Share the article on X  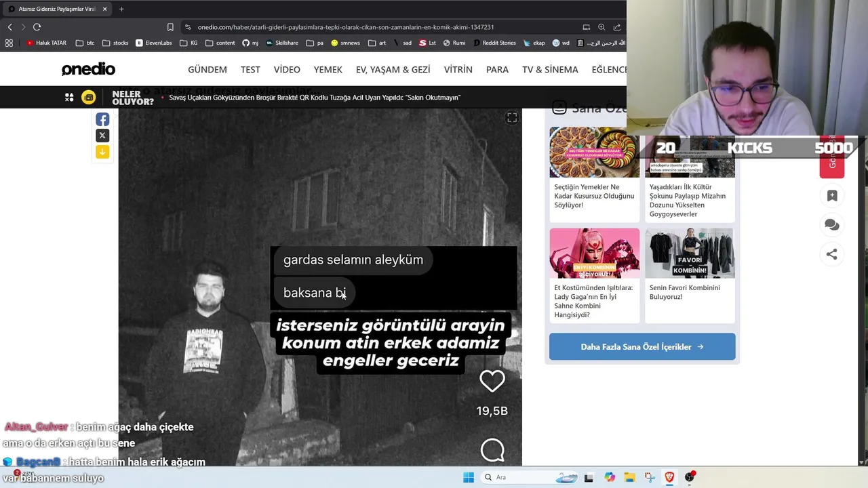click(102, 136)
